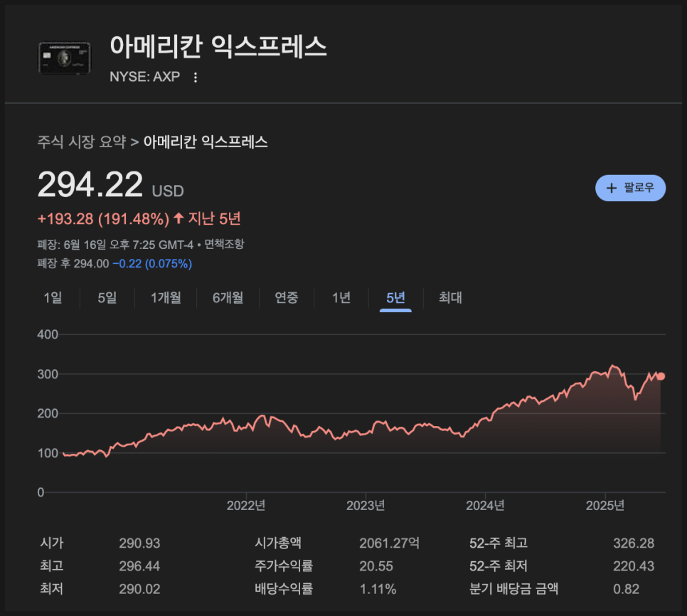
Task: Click the 400 y-axis label
Action: 48,335
